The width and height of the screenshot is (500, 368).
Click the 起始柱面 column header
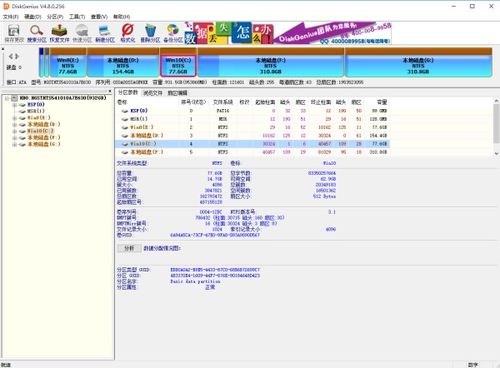(265, 102)
